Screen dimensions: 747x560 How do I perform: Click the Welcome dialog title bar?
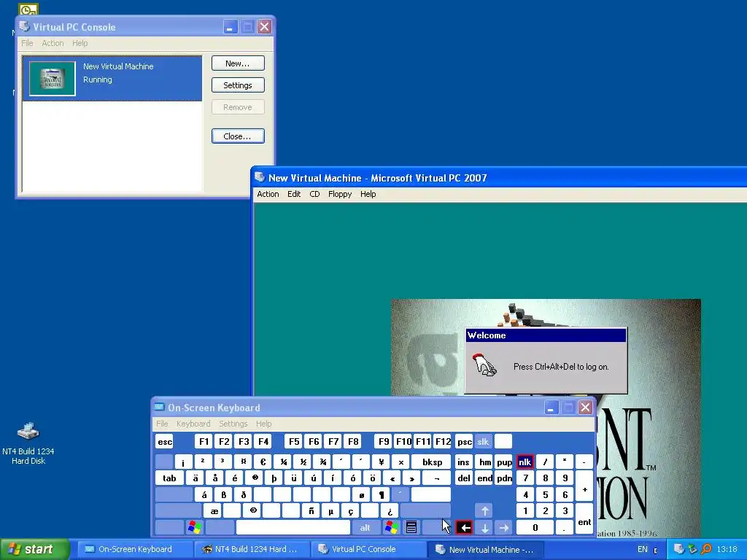[546, 335]
